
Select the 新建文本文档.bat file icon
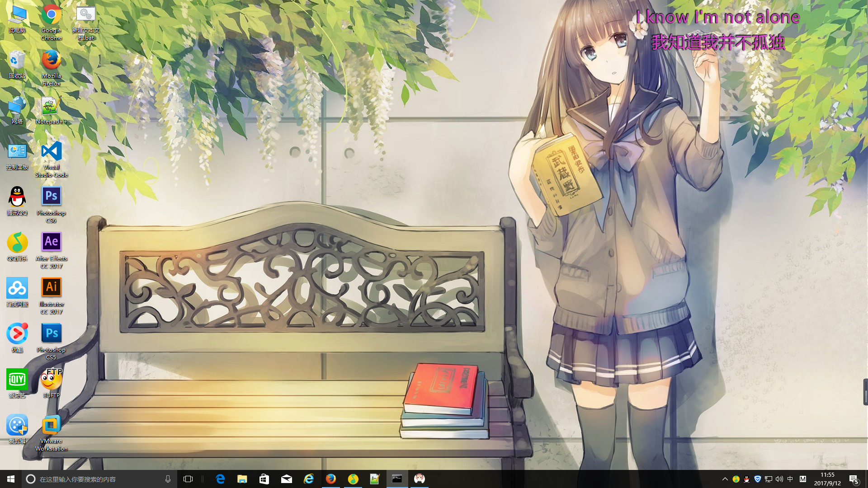pos(85,23)
